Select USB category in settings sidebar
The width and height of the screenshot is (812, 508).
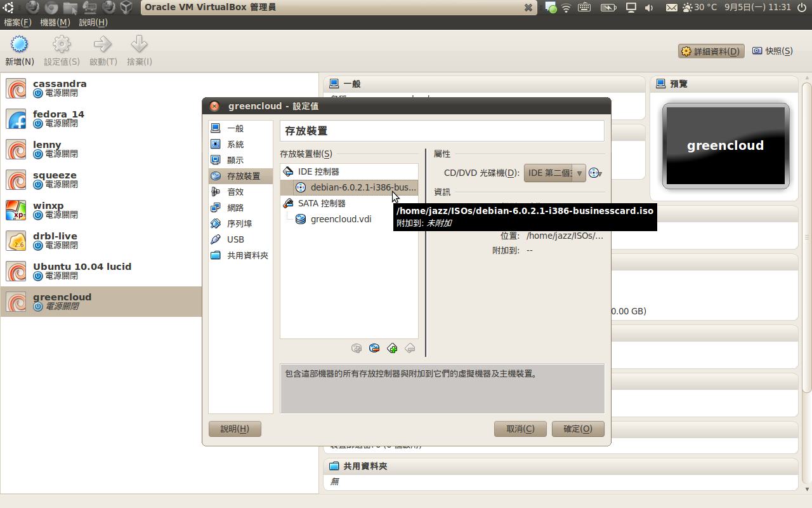coord(241,239)
